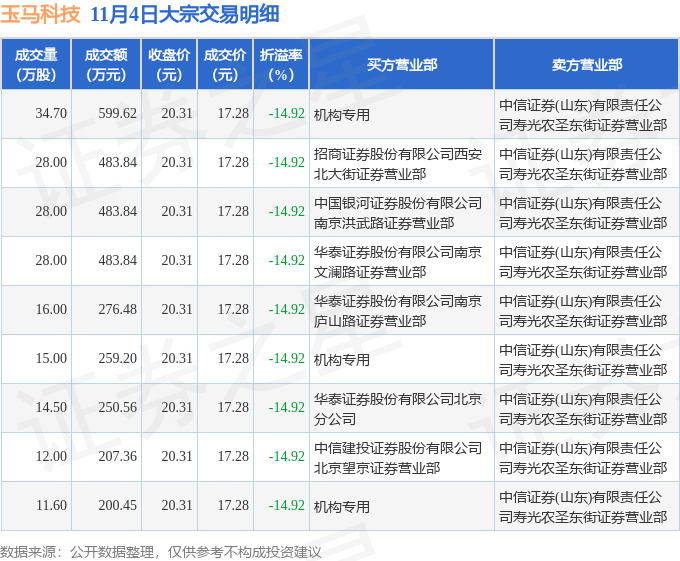
Task: Click the 11月4日大宗交易明细 heading
Action: 185,15
